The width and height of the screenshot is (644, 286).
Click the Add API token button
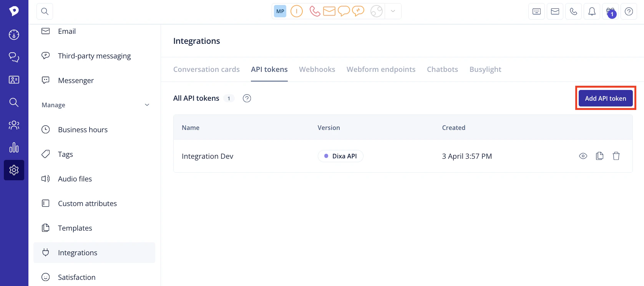click(x=606, y=98)
